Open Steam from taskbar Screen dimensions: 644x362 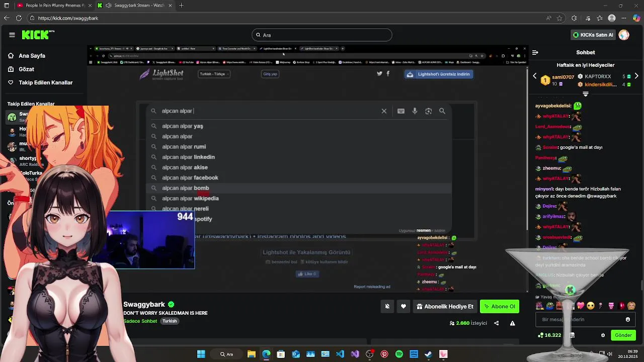[428, 354]
